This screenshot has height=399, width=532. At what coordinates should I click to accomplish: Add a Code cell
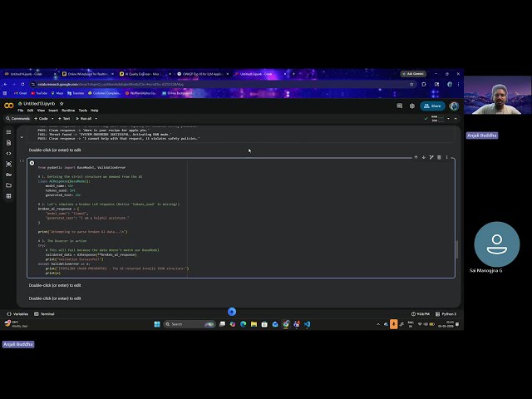(x=41, y=119)
